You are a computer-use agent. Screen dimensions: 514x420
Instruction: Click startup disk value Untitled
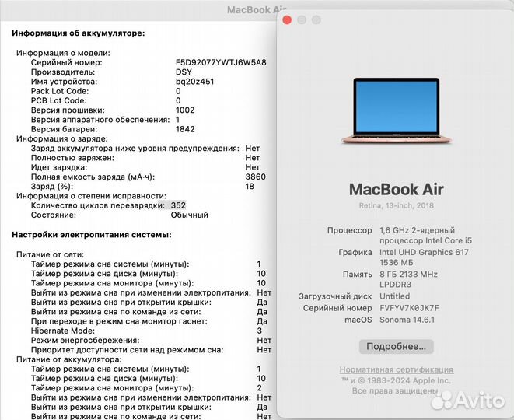(x=395, y=296)
